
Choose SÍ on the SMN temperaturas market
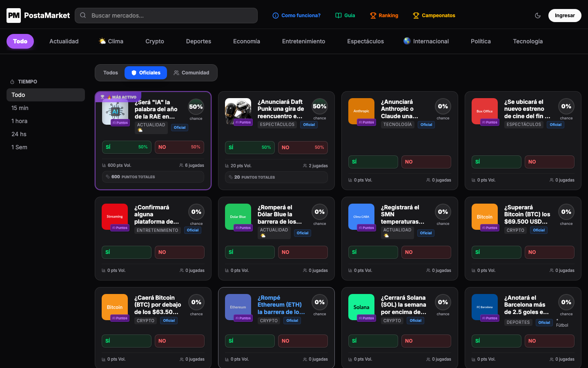tap(373, 252)
